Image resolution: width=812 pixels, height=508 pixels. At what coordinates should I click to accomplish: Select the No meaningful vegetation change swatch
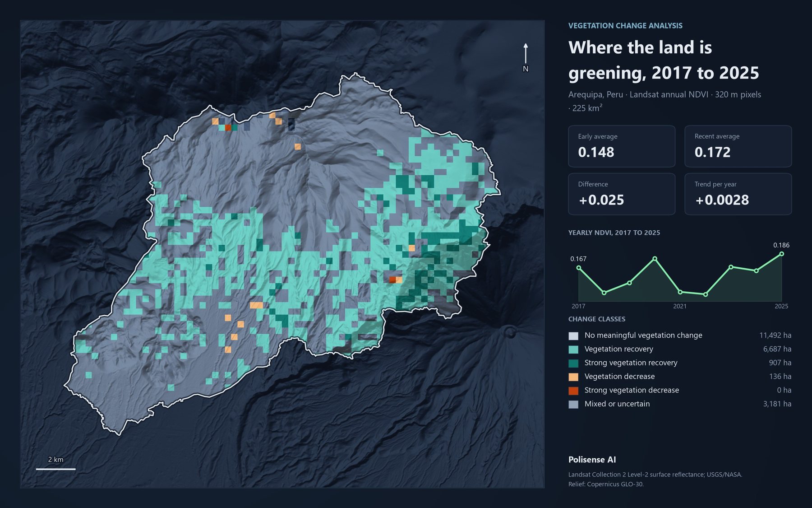573,336
